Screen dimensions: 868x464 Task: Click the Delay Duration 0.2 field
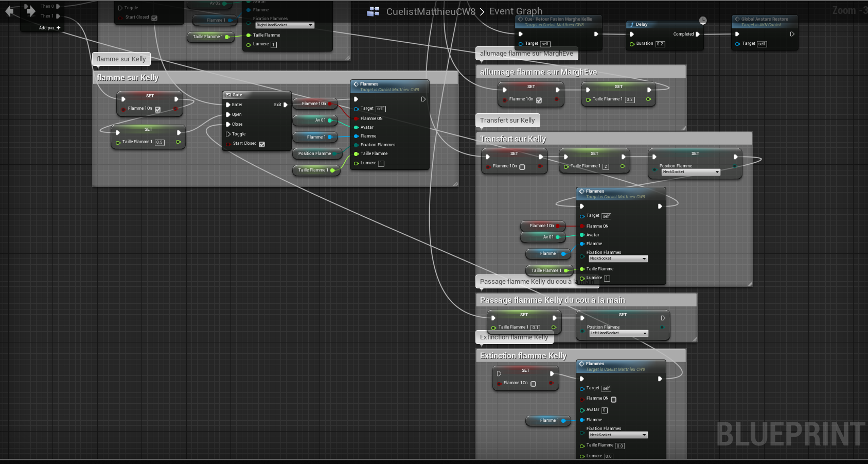660,44
